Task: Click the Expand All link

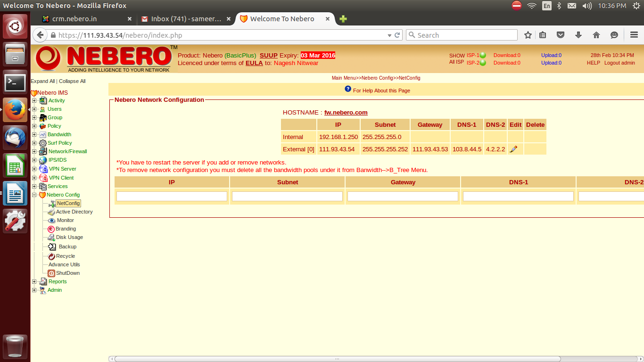Action: pos(43,81)
